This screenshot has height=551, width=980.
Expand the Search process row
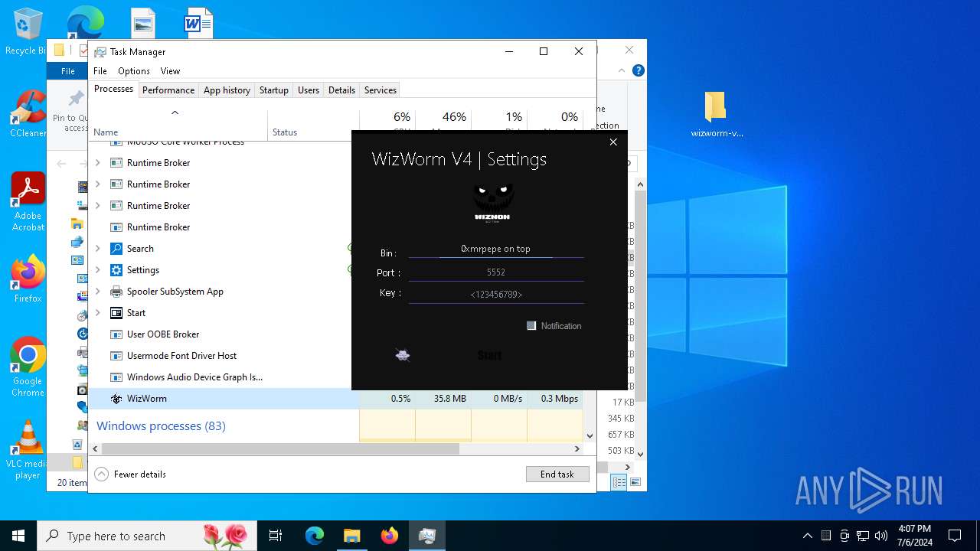click(x=97, y=249)
